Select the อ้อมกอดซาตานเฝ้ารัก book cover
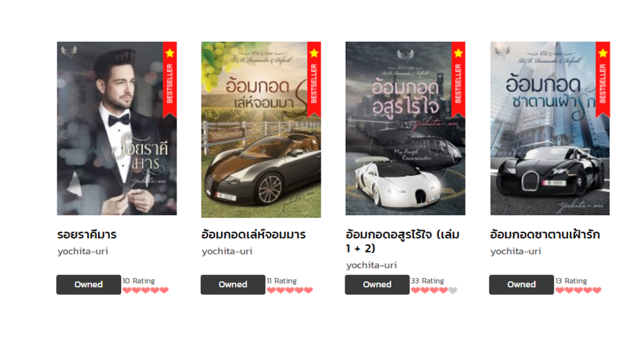 click(x=550, y=128)
